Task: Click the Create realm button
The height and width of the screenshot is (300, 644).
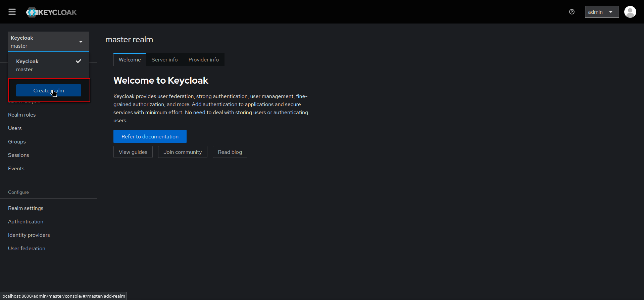Action: coord(49,90)
